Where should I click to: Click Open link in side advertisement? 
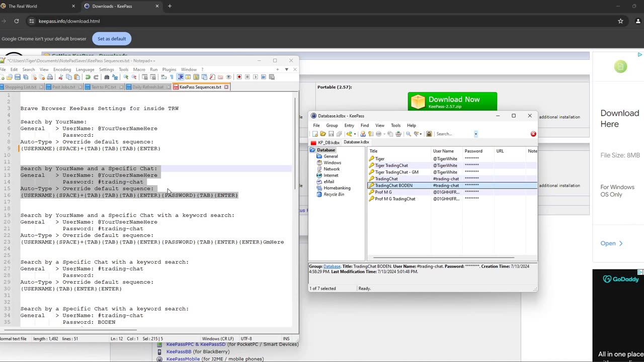(612, 243)
